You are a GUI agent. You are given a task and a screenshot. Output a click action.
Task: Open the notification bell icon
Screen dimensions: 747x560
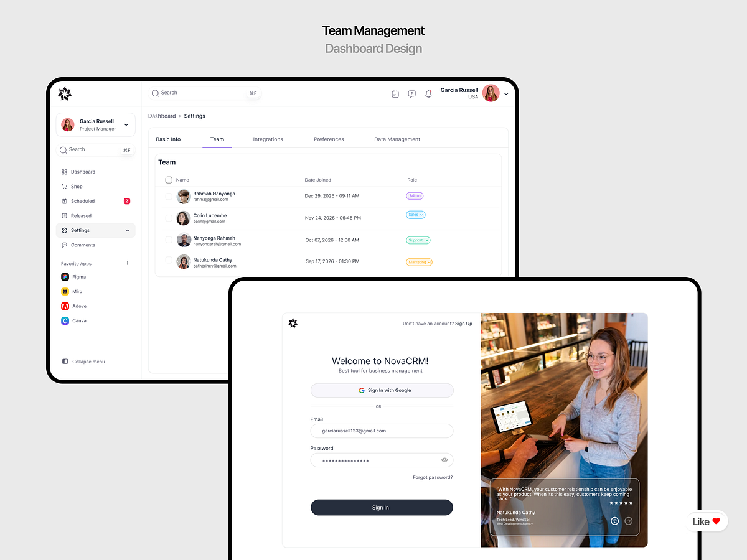click(x=428, y=93)
